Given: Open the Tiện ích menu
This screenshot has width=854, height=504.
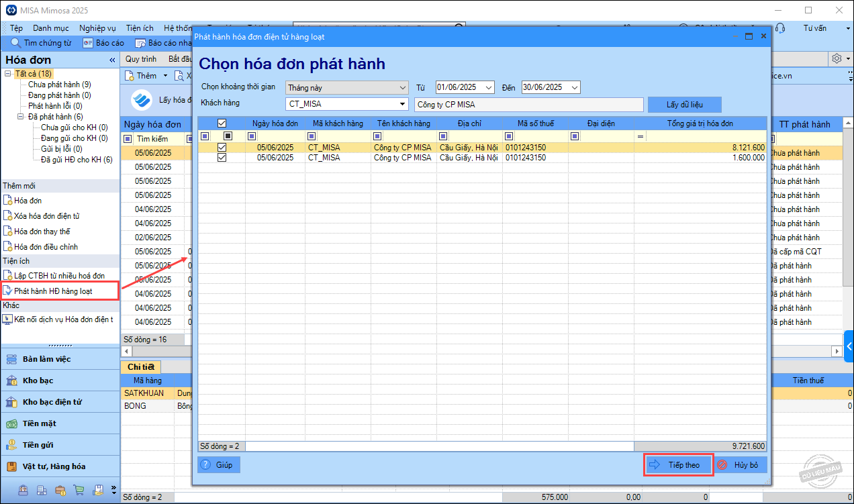Looking at the screenshot, I should (x=139, y=28).
